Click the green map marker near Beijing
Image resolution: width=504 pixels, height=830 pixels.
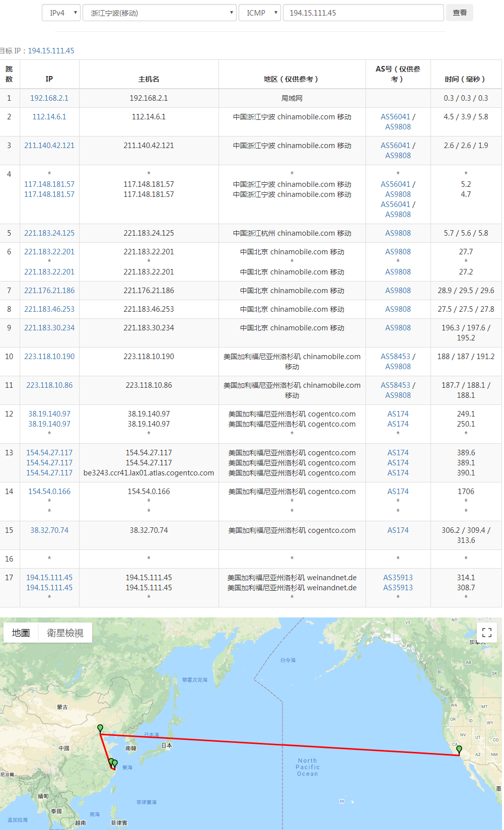click(x=100, y=729)
